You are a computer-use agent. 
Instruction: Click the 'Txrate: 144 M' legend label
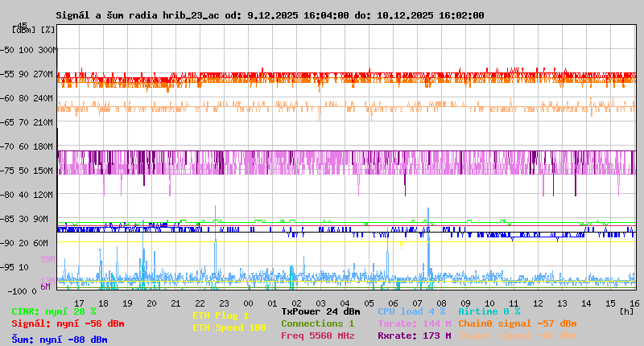pos(415,323)
